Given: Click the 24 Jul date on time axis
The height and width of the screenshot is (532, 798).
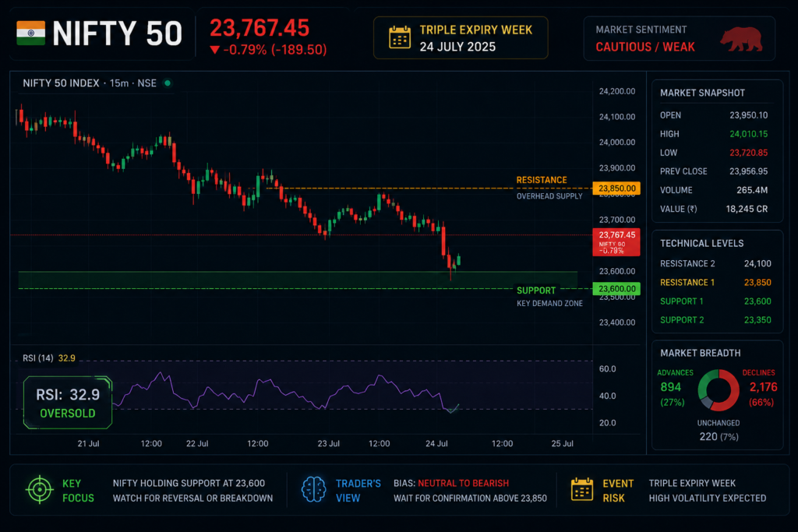Looking at the screenshot, I should click(x=436, y=443).
